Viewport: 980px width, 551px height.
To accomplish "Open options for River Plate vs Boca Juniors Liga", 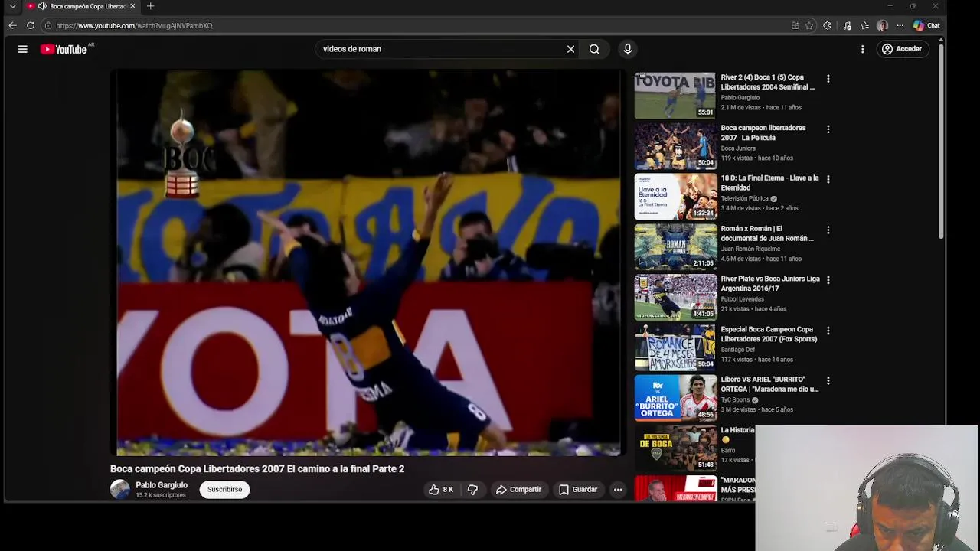I will click(828, 280).
